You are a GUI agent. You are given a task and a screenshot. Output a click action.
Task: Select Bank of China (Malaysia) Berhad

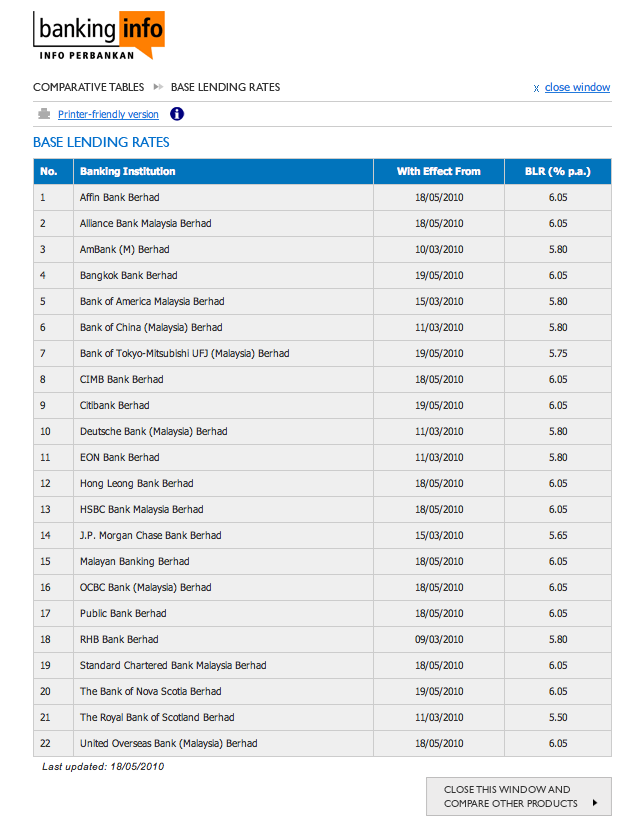(x=151, y=327)
